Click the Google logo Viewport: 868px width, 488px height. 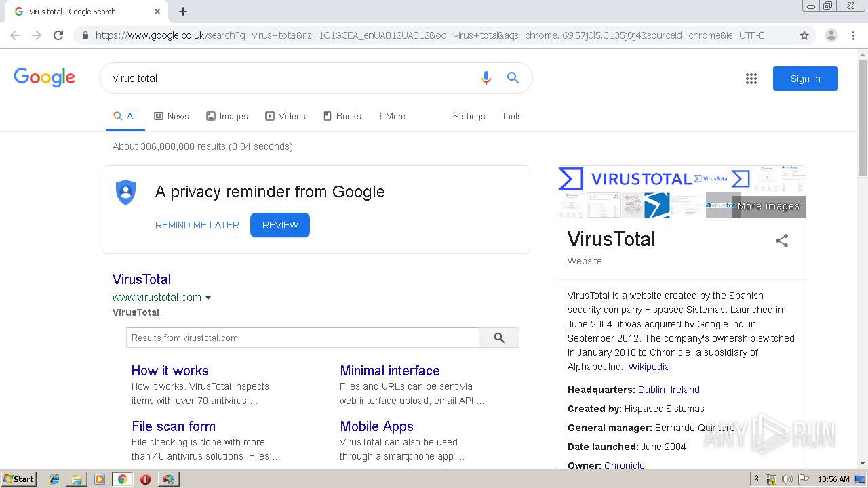click(x=44, y=77)
